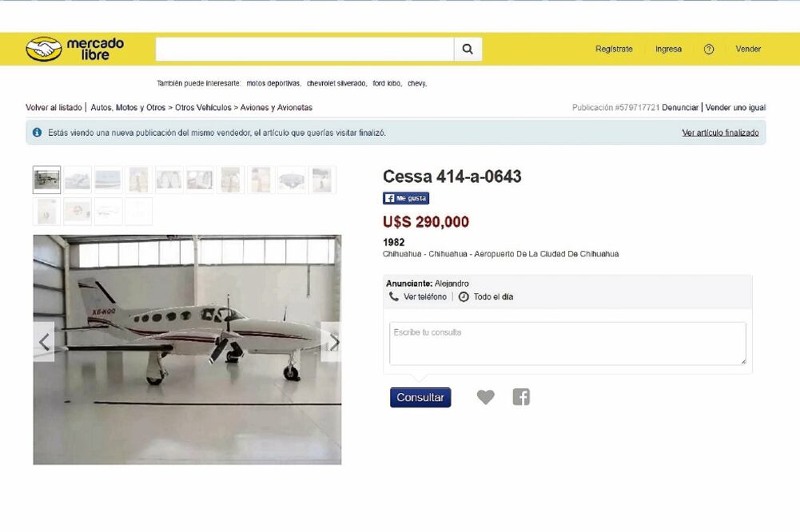This screenshot has width=800, height=532.
Task: Click the Consultar button
Action: [420, 397]
